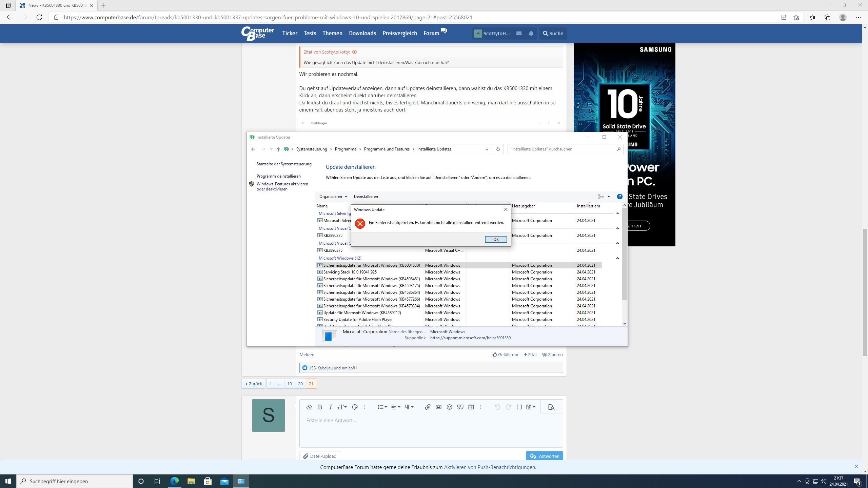Open Microsoft Store from the taskbar
This screenshot has width=868, height=488.
point(208,481)
